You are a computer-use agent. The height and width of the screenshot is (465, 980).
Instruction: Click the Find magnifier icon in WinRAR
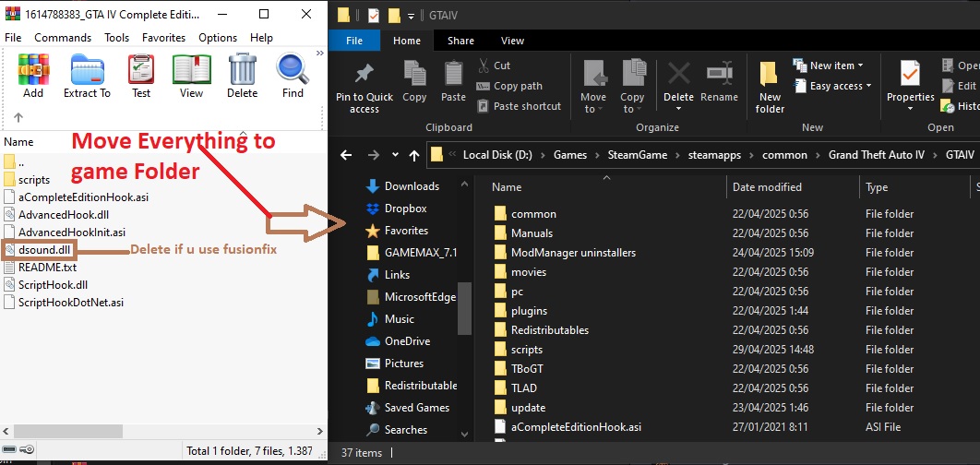(x=293, y=77)
